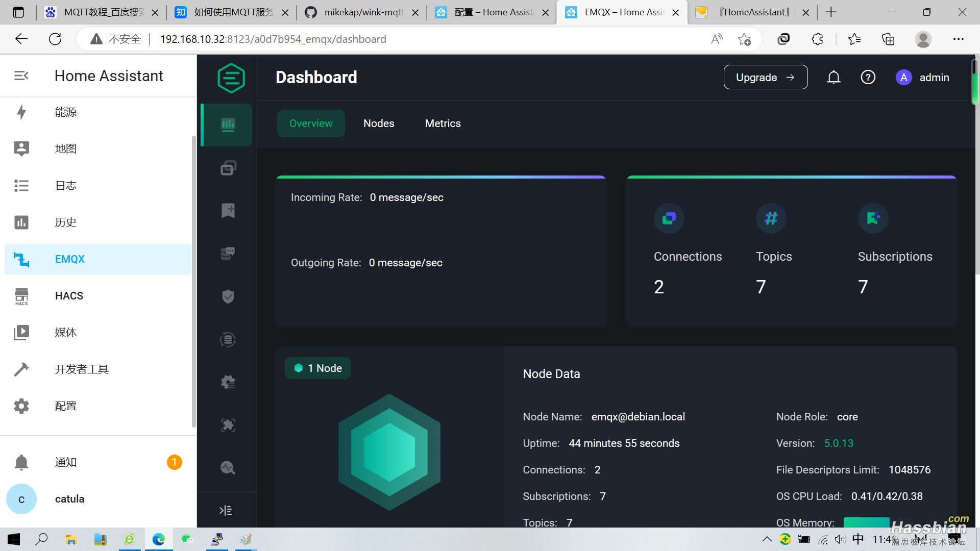Open WeChat from the taskbar
This screenshot has width=980, height=551.
click(x=187, y=539)
